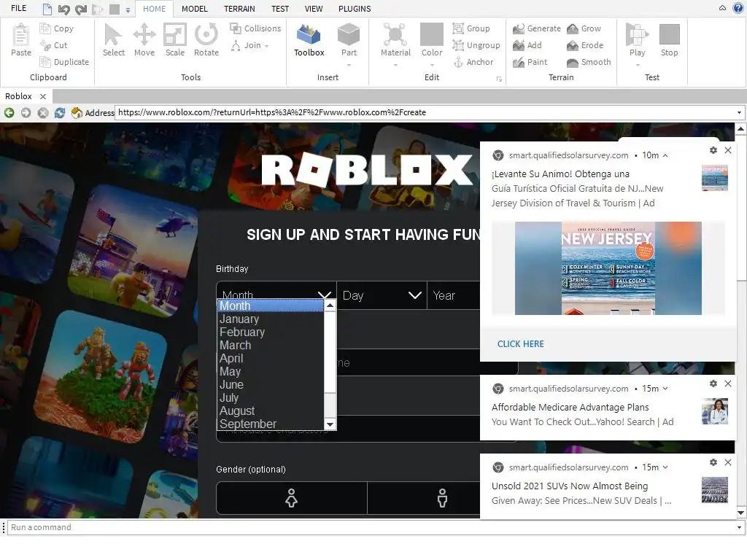Viewport: 747px width, 560px height.
Task: Open the Day dropdown
Action: point(382,295)
